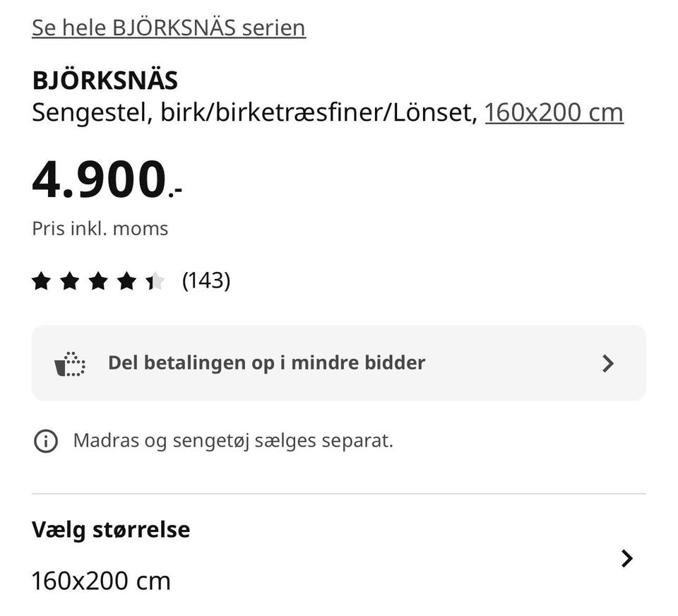Click the third rating star
The height and width of the screenshot is (616, 678).
click(98, 282)
